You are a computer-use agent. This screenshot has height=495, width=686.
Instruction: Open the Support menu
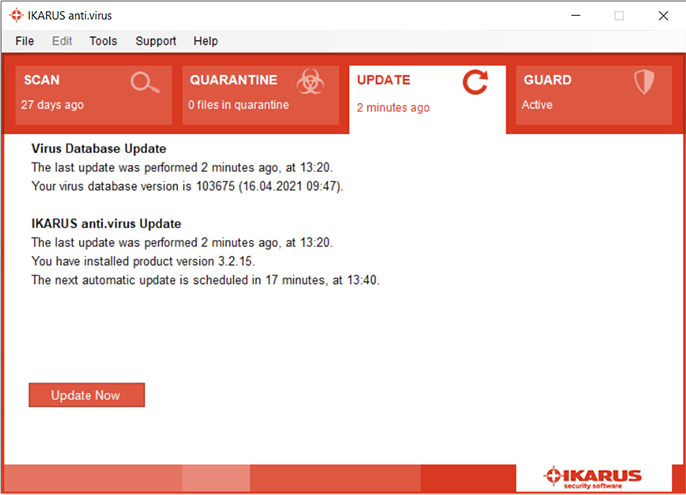pos(156,41)
